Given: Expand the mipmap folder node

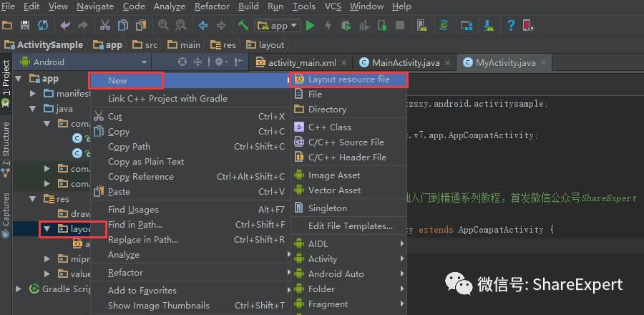Looking at the screenshot, I should pyautogui.click(x=48, y=258).
